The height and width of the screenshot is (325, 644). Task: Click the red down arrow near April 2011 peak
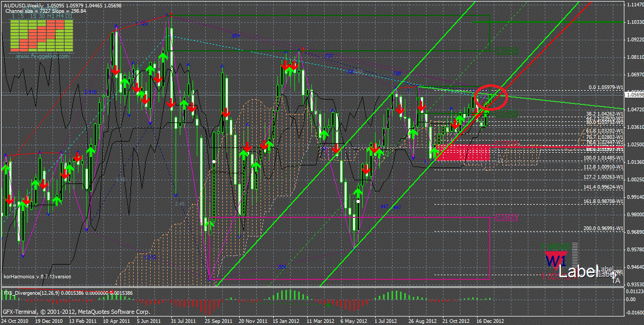pos(115,70)
